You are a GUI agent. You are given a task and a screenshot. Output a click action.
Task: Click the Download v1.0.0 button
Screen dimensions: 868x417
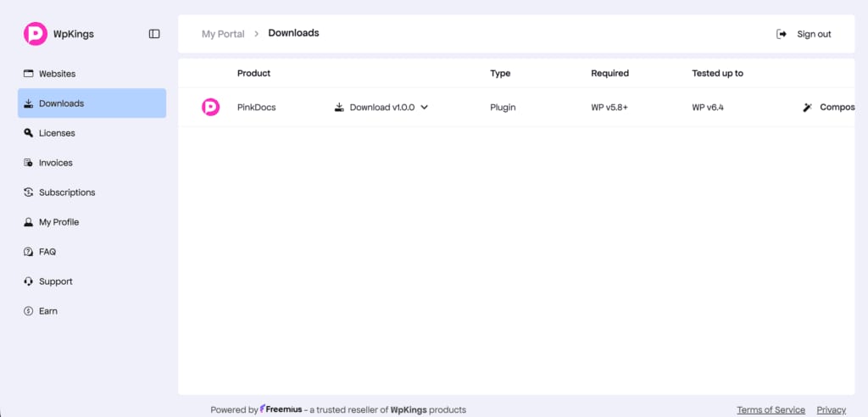(x=382, y=108)
